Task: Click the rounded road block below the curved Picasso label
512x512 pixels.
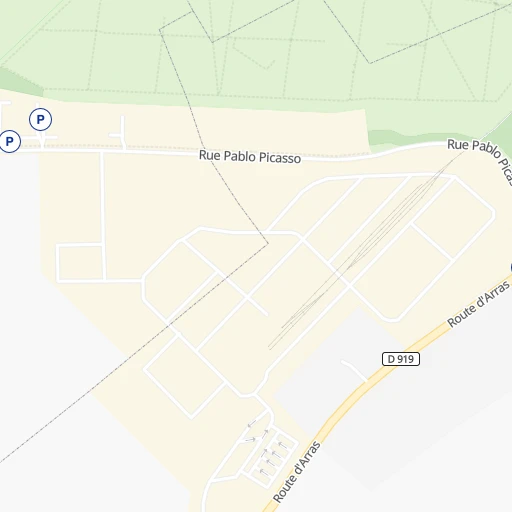Action: (x=454, y=217)
